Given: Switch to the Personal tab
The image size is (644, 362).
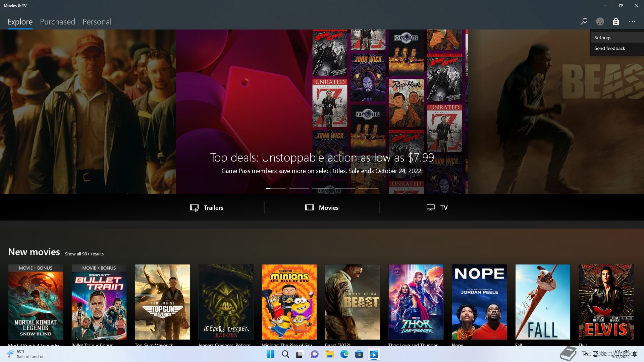Looking at the screenshot, I should pos(97,22).
